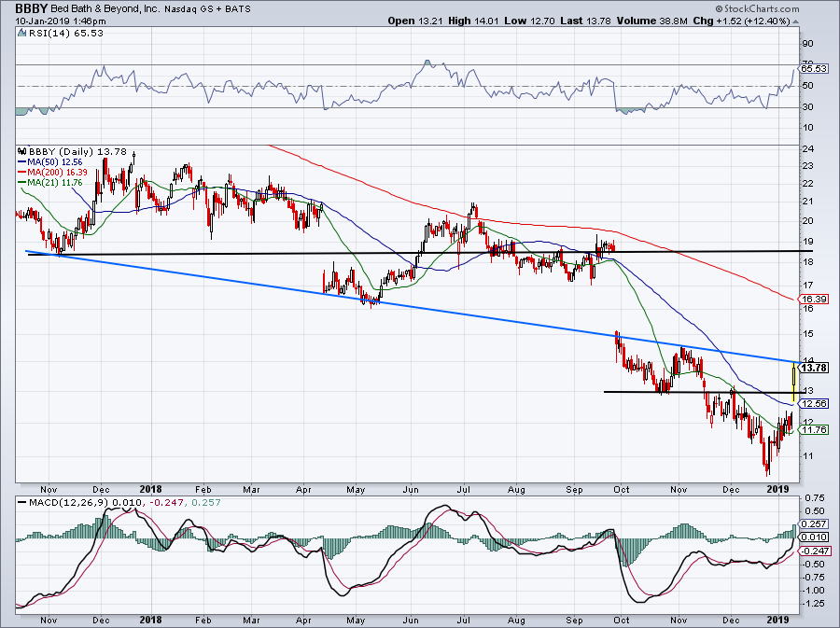Click the 90 label on the RSI axis
Image resolution: width=840 pixels, height=628 pixels.
(808, 44)
